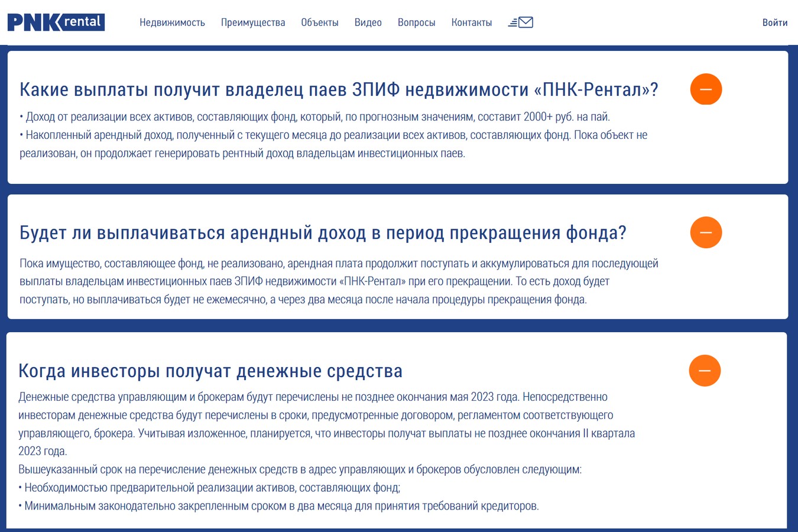Collapse the 'Когда инвесторы получат денежные средства' answer
Image resolution: width=798 pixels, height=532 pixels.
[x=705, y=371]
